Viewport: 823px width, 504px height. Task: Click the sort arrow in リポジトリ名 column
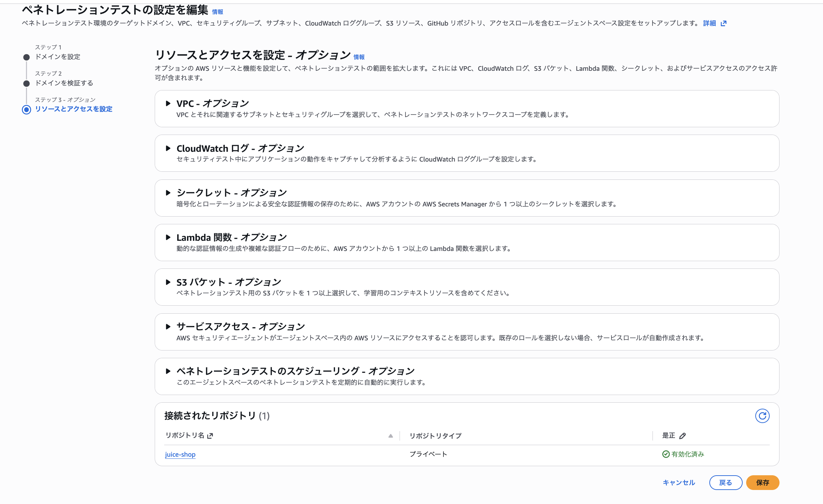390,436
